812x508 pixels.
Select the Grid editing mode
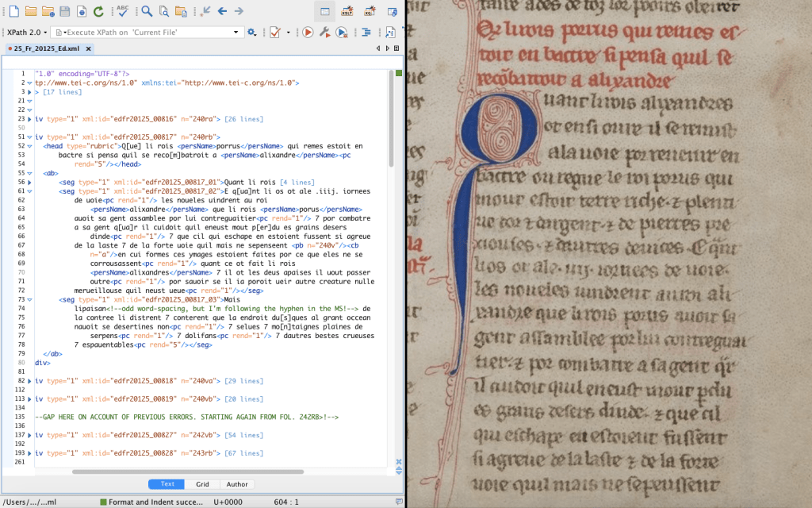(202, 484)
